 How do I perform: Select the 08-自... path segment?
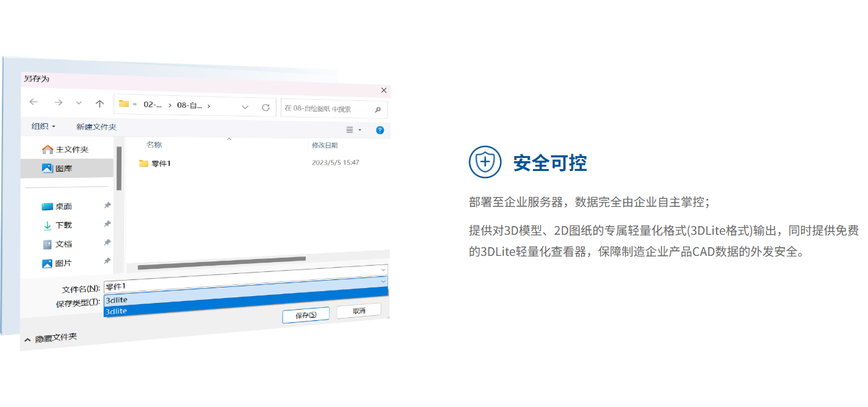pos(190,105)
